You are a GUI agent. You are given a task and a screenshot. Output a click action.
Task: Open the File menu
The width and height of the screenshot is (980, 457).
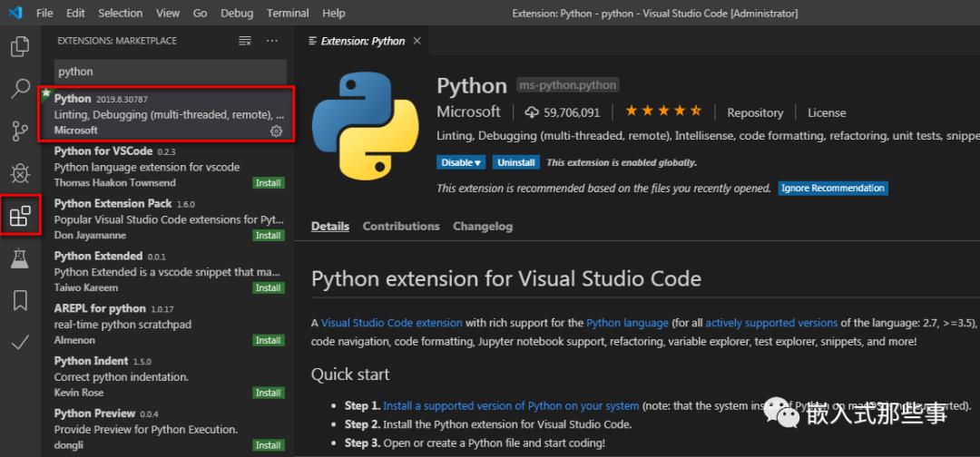pos(44,13)
